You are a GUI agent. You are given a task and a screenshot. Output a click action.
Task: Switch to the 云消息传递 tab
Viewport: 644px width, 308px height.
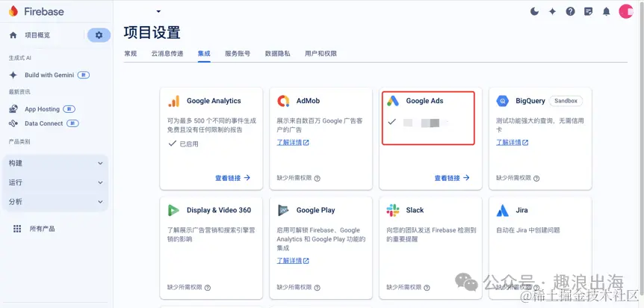[x=167, y=54]
